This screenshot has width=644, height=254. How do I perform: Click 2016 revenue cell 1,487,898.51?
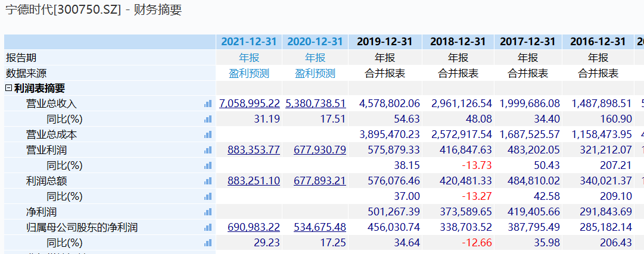(602, 104)
